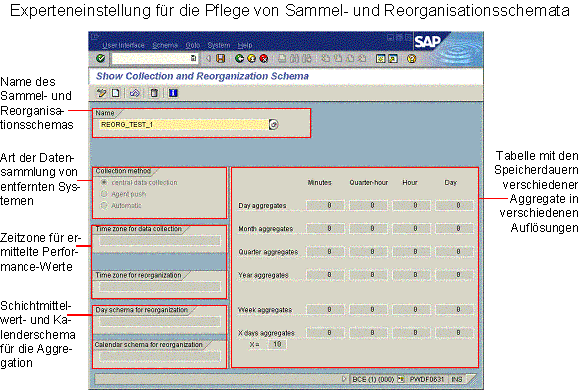Click Month aggregates Minutes cell
The height and width of the screenshot is (390, 580).
click(x=325, y=229)
